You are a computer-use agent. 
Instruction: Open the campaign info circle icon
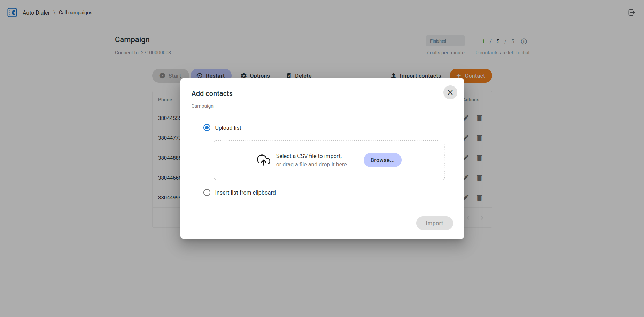(524, 41)
